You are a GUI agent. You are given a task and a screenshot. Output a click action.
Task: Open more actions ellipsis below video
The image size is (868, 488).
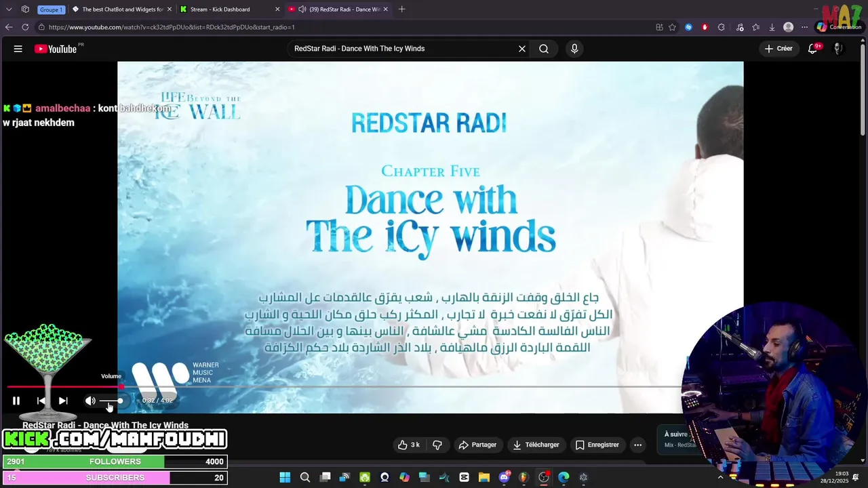coord(637,445)
